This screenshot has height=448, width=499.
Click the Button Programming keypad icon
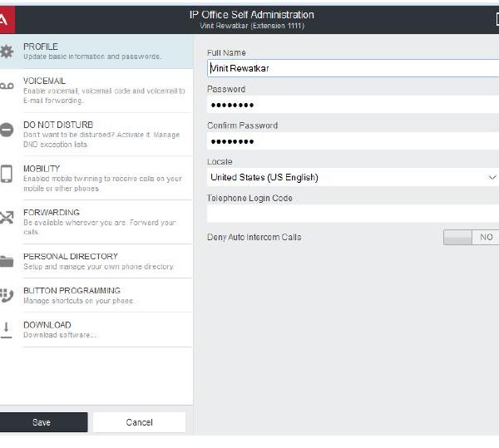pos(7,295)
